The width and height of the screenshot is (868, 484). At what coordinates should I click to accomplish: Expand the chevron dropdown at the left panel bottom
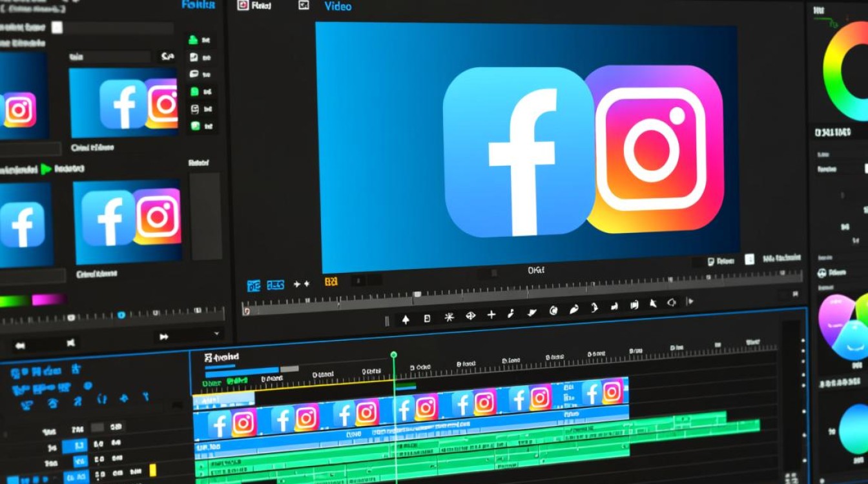[x=217, y=334]
